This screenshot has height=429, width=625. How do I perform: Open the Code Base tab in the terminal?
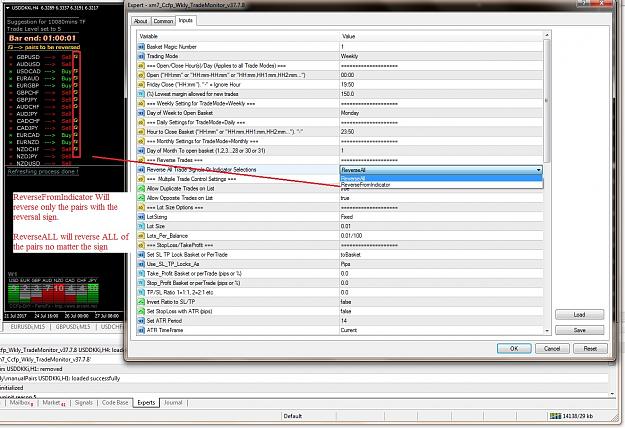point(115,403)
